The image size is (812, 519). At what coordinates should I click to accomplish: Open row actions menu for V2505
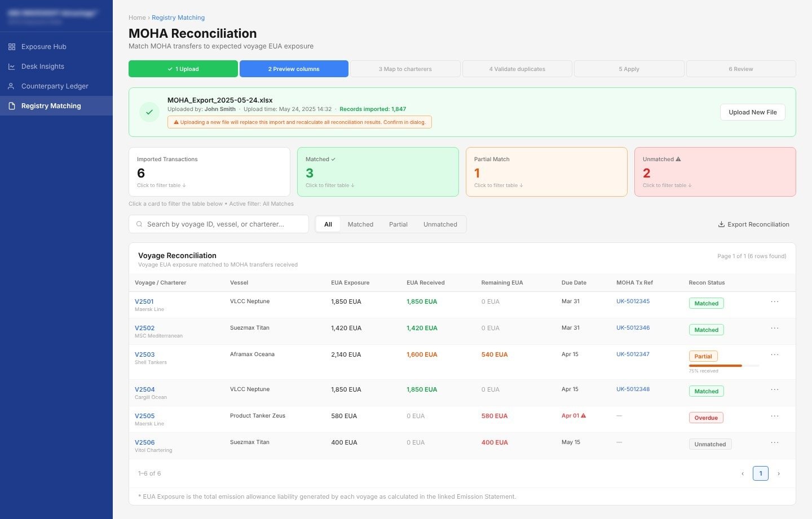(x=775, y=416)
